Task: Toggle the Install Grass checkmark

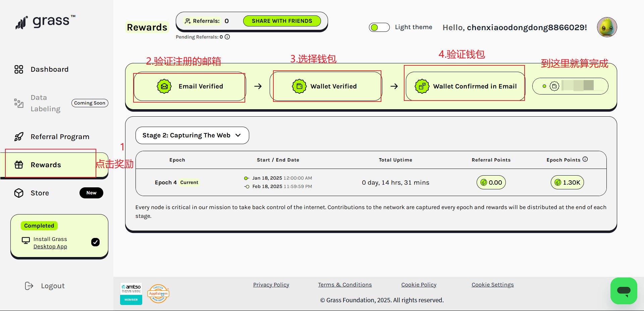Action: pos(95,242)
